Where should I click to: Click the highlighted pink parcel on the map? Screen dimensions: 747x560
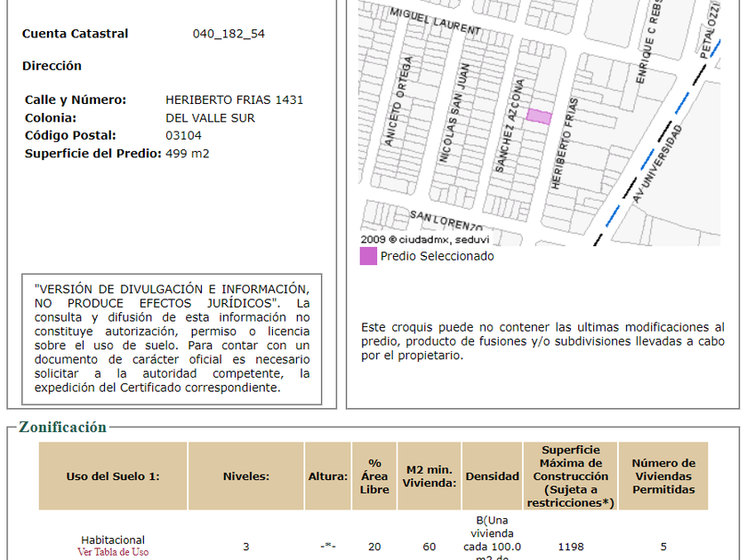click(539, 116)
